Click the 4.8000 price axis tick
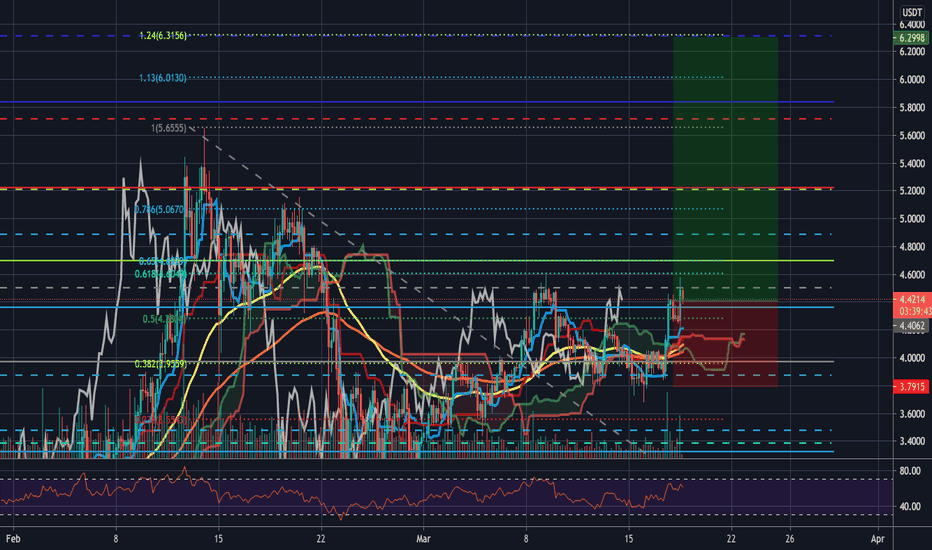The height and width of the screenshot is (550, 932). pyautogui.click(x=912, y=247)
